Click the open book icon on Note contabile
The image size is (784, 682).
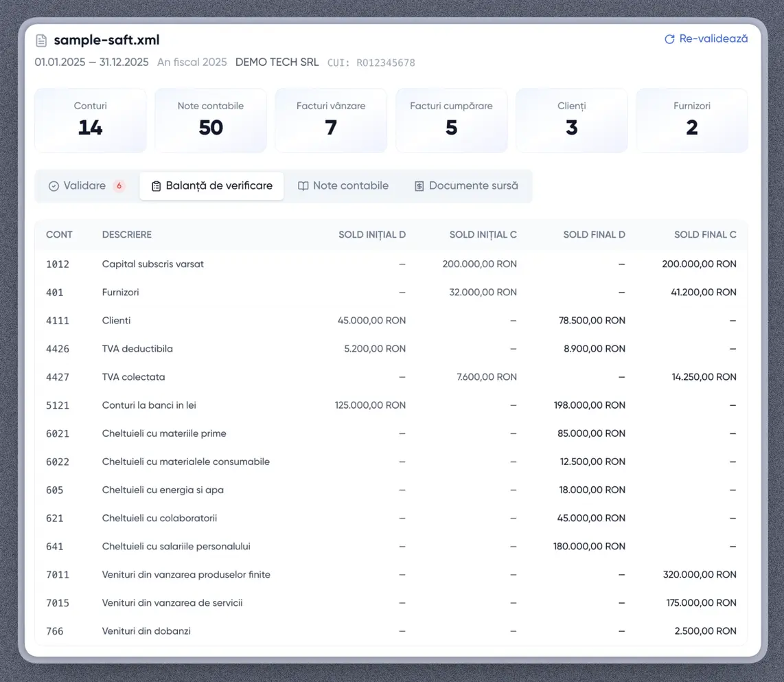tap(303, 186)
